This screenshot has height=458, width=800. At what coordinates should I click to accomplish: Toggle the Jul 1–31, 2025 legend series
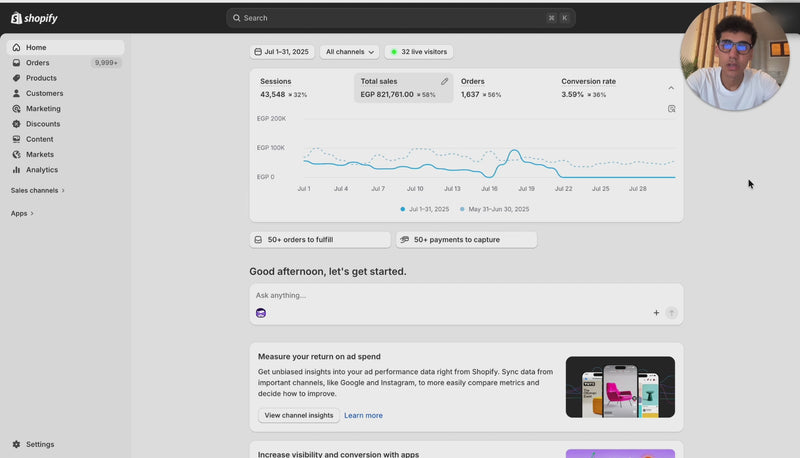pyautogui.click(x=429, y=209)
